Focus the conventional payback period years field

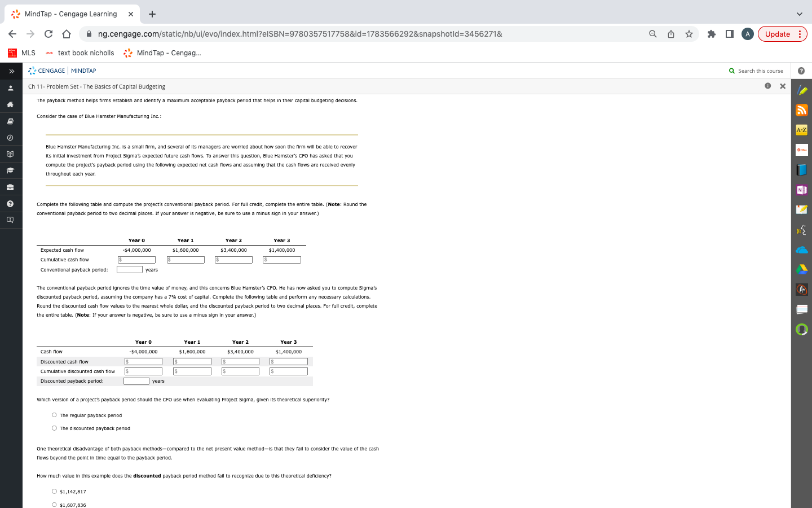[x=130, y=270]
